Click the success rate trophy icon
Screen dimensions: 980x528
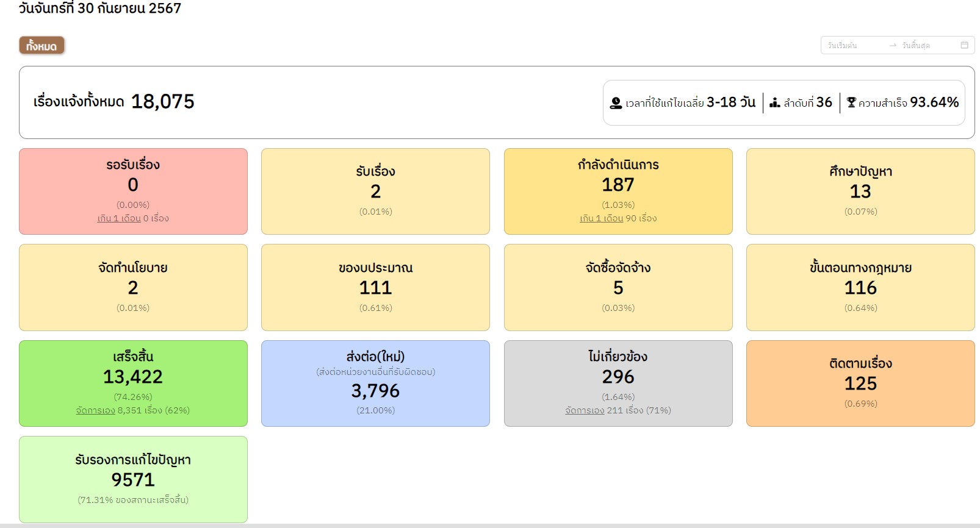tap(851, 102)
